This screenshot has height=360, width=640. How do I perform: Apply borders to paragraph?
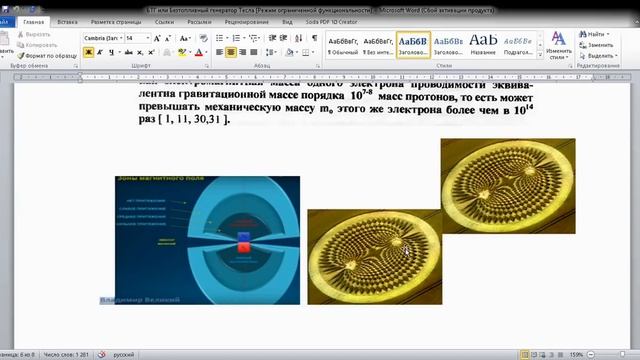(305, 52)
